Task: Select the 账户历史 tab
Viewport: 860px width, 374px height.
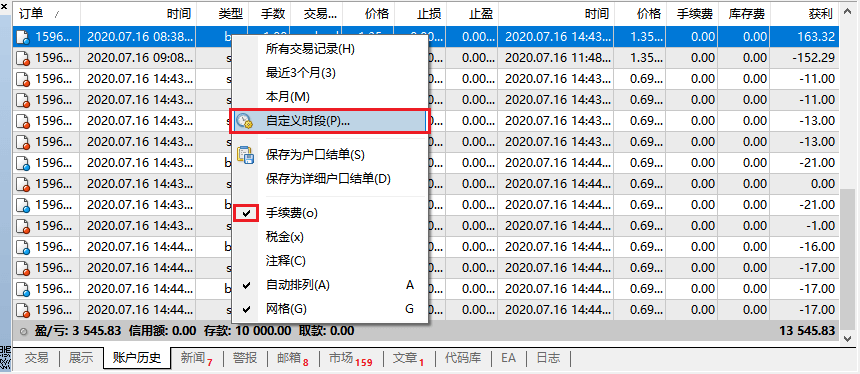Action: [x=137, y=359]
